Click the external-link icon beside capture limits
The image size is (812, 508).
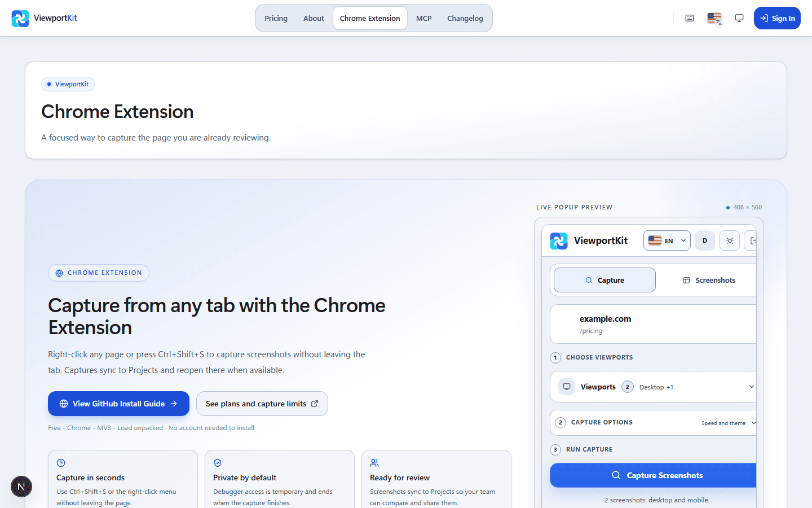coord(315,404)
